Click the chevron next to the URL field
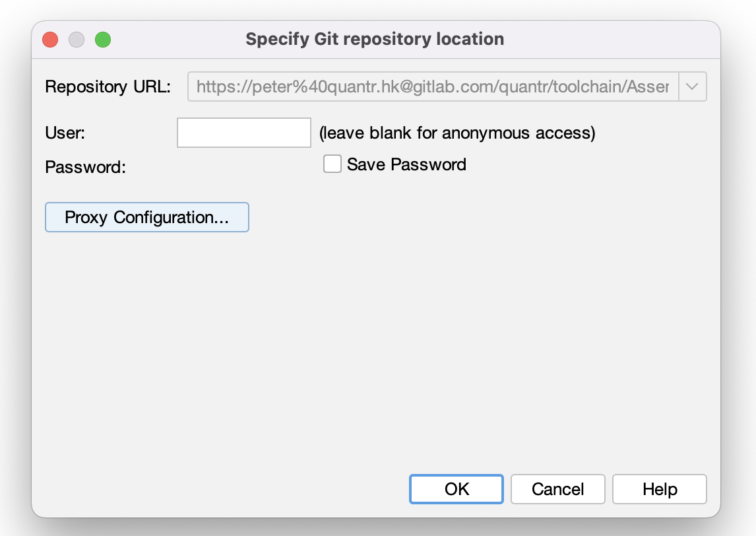This screenshot has width=756, height=536. 693,86
